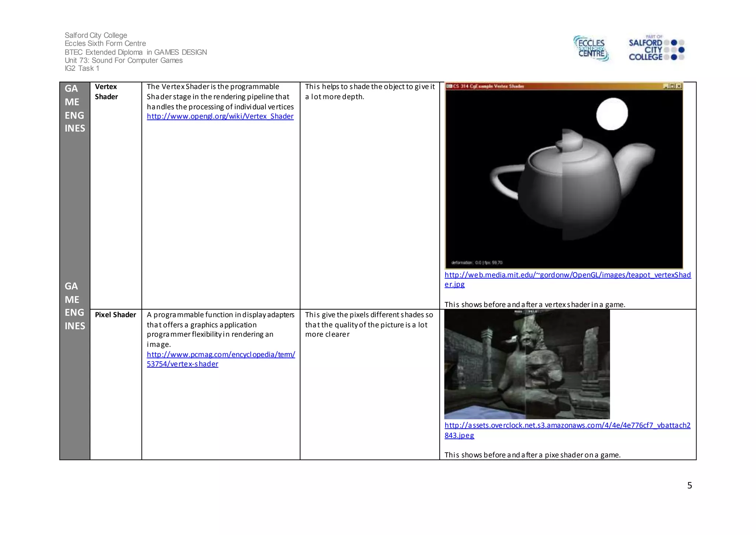Click the vertex shader before and after caption
The image size is (756, 535).
pos(534,304)
